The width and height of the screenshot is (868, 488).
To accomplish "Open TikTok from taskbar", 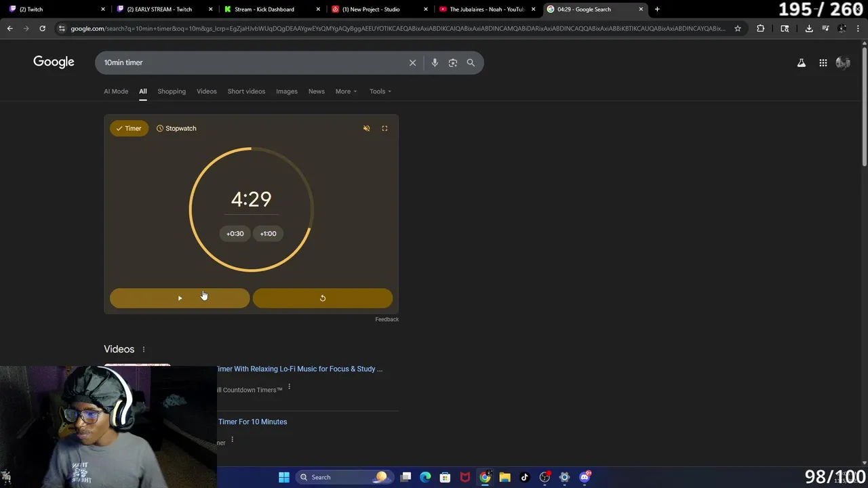I will point(524,477).
